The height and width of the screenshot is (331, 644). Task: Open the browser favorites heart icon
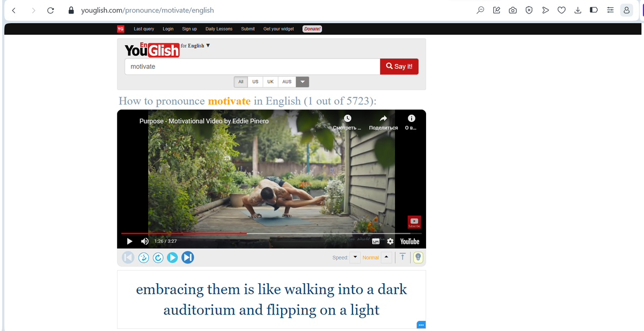coord(561,10)
